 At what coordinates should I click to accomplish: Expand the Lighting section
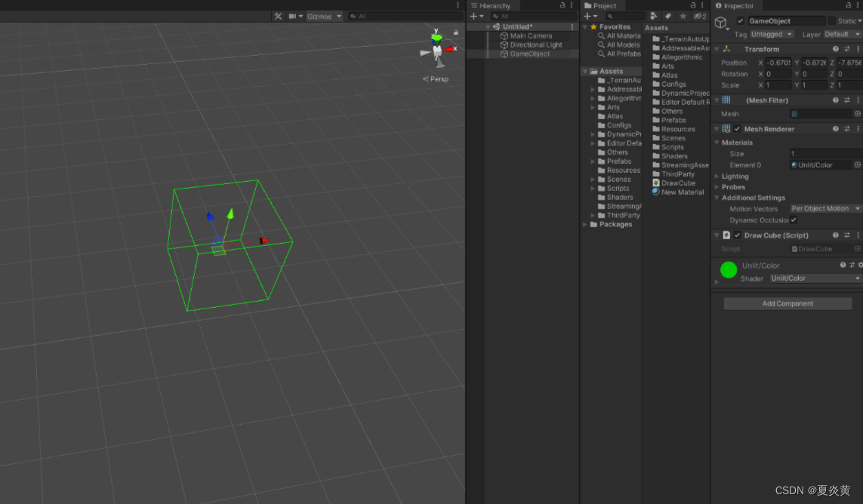pyautogui.click(x=717, y=177)
